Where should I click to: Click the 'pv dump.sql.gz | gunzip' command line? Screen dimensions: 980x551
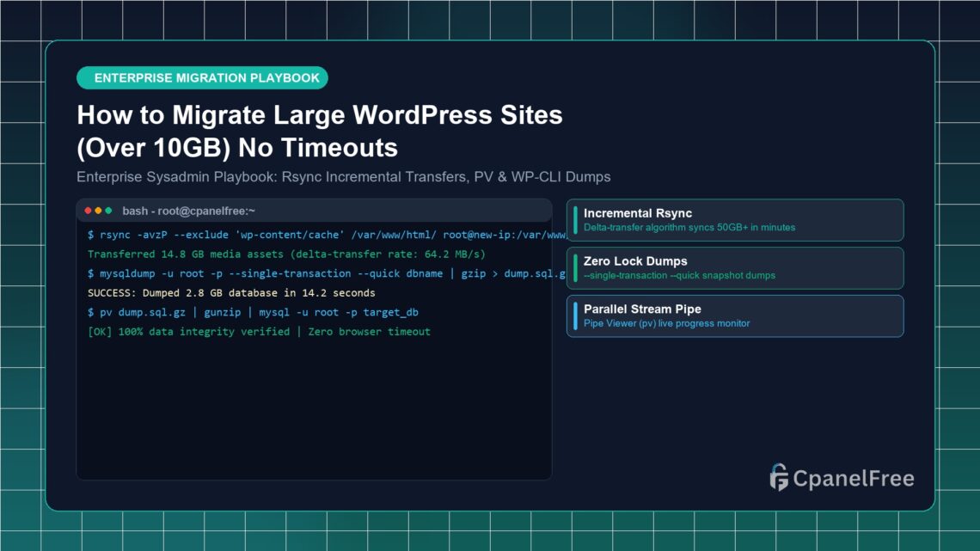(x=253, y=312)
